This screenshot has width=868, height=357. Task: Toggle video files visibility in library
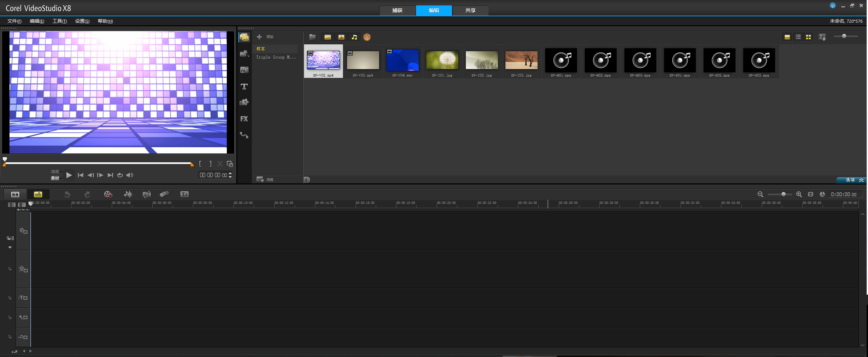pos(327,37)
